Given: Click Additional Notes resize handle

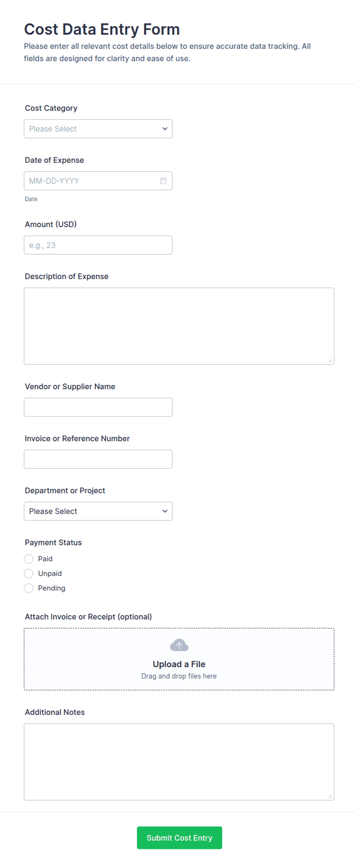Looking at the screenshot, I should [x=330, y=796].
